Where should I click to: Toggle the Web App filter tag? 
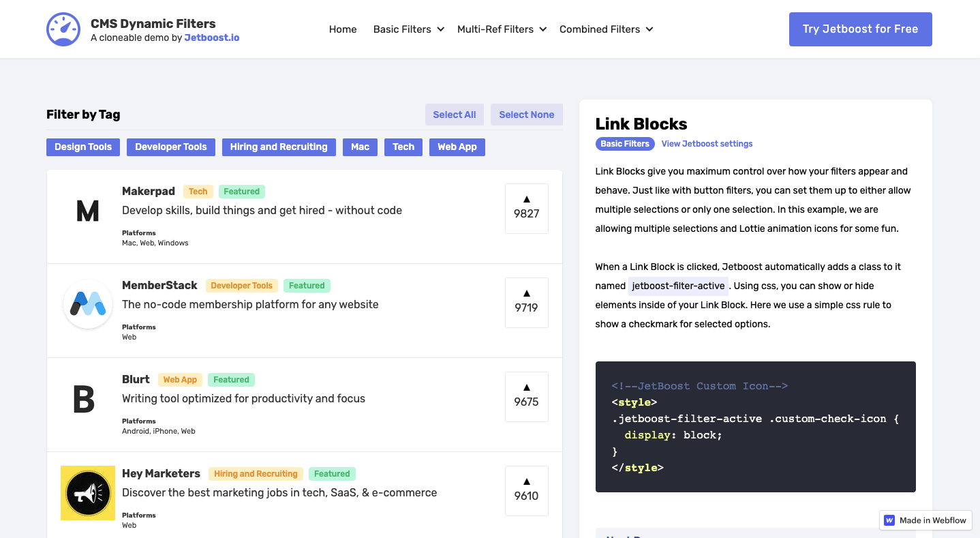click(457, 147)
